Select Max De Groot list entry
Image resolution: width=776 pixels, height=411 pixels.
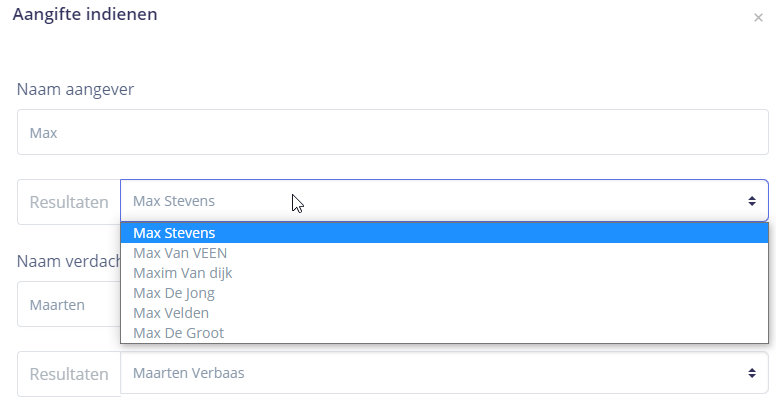tap(178, 333)
